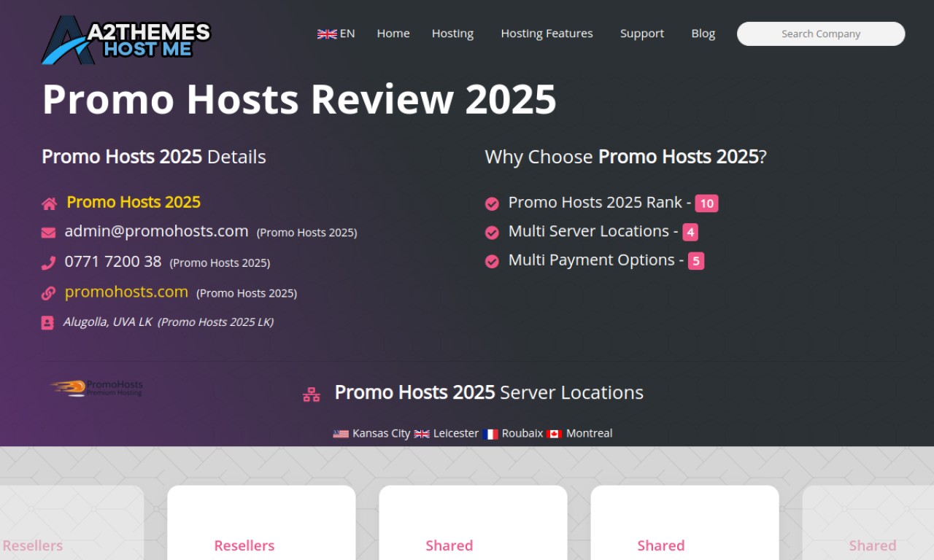Viewport: 934px width, 560px height.
Task: Open the Hosting Features menu
Action: (547, 34)
